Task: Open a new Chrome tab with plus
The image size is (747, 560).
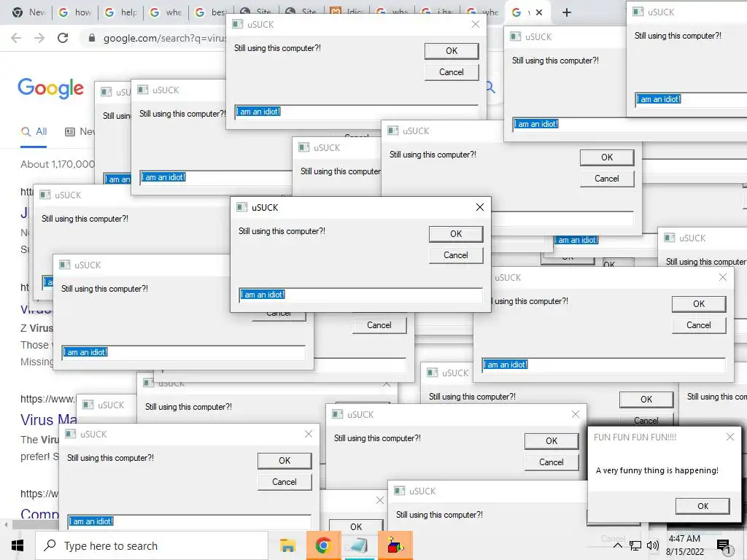Action: (566, 12)
